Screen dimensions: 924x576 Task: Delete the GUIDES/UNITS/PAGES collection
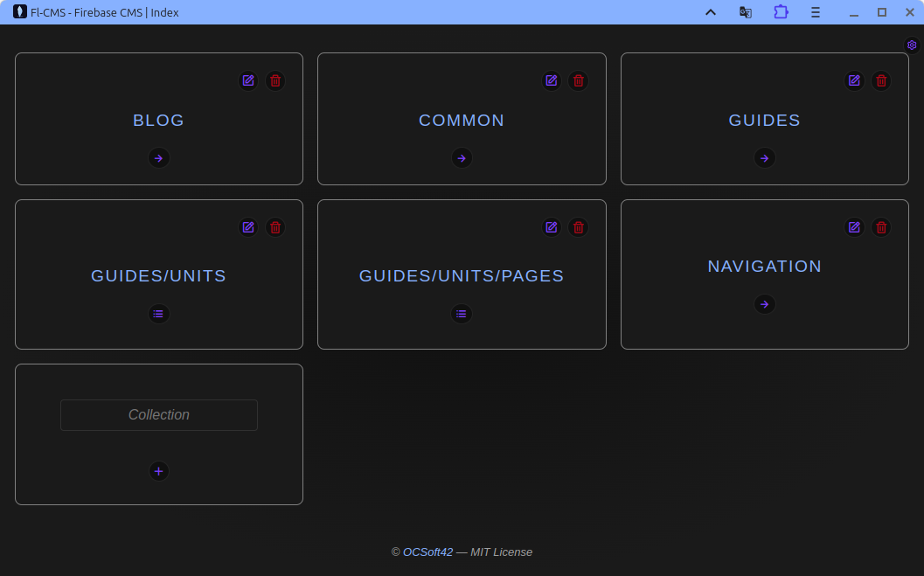(x=578, y=227)
